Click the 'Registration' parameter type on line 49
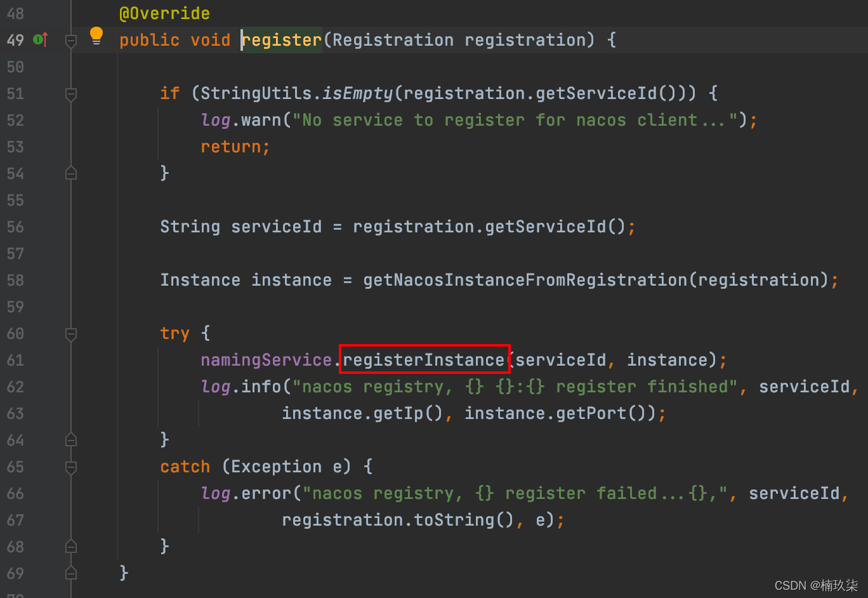The image size is (868, 598). click(x=393, y=40)
